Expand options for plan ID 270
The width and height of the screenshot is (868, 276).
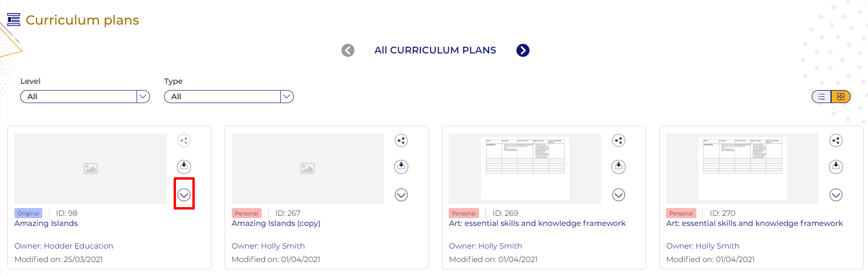(x=836, y=195)
